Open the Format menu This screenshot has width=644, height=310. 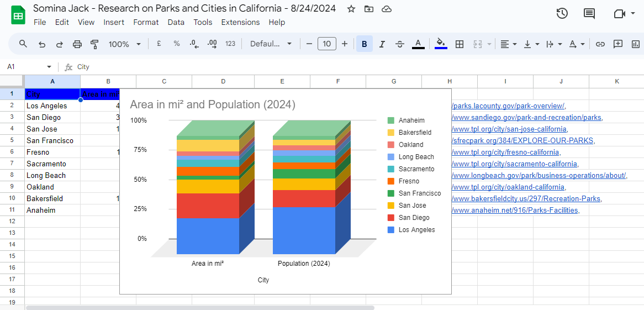[146, 22]
